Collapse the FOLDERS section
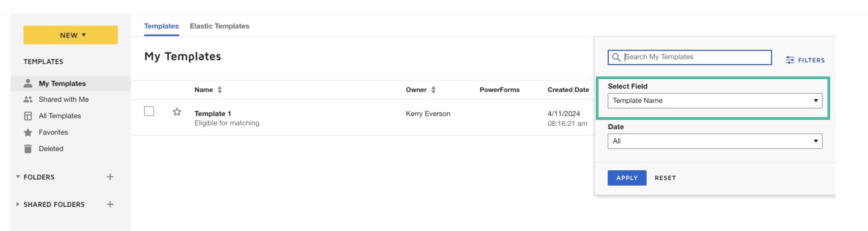The height and width of the screenshot is (231, 868). coord(18,177)
